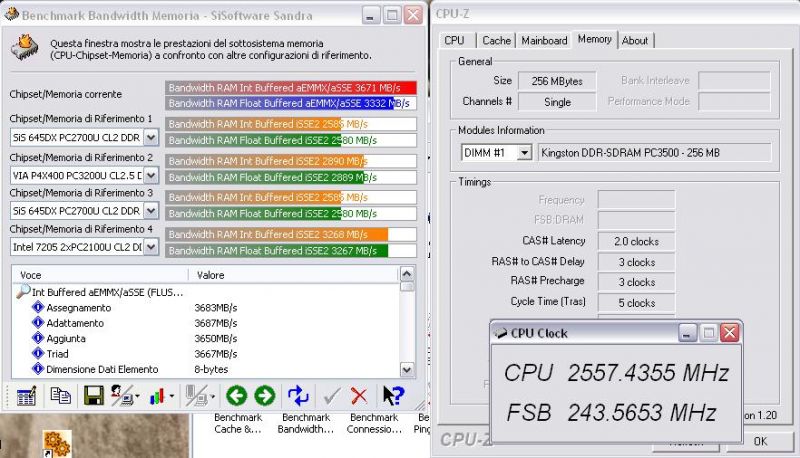
Task: Click the Options calculator icon in Sandra toolbar
Action: pos(26,396)
